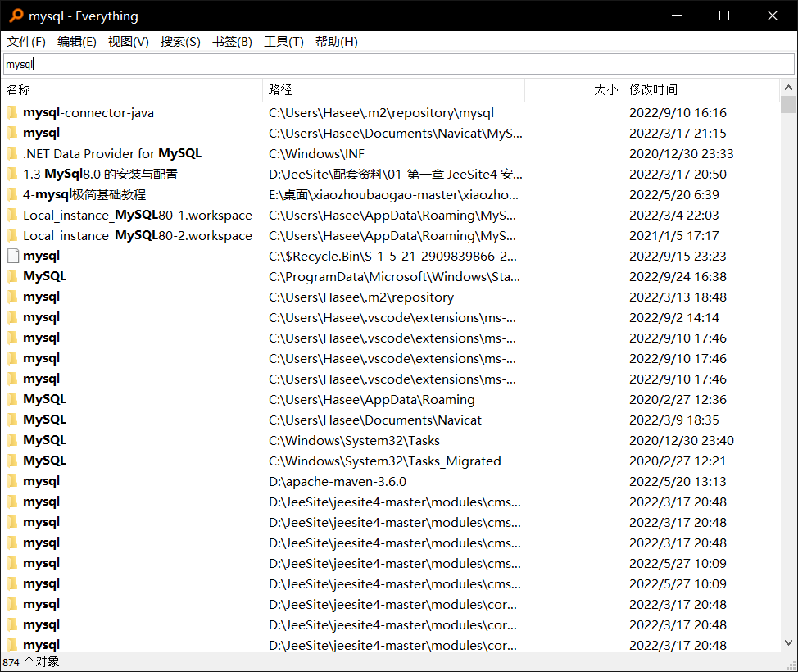Click path D:\apache-maven-3.6.0
The width and height of the screenshot is (798, 672).
click(338, 482)
